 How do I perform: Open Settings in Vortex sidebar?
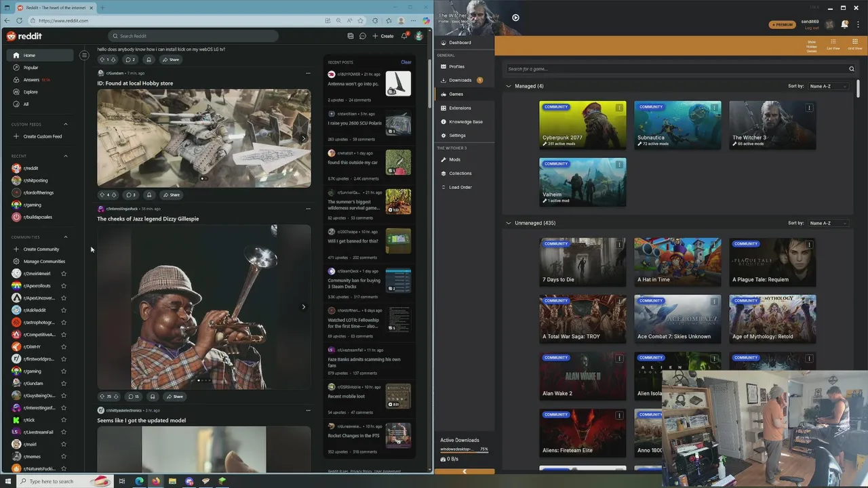[457, 136]
